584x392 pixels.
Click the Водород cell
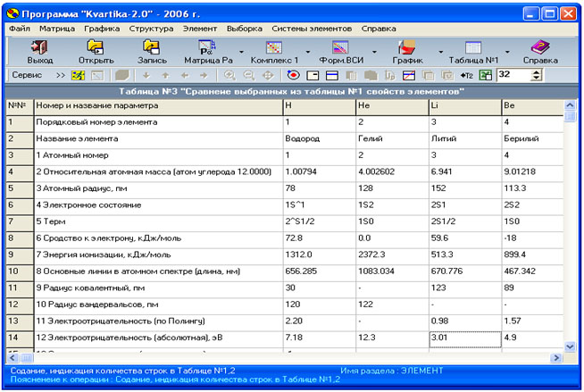pyautogui.click(x=320, y=141)
